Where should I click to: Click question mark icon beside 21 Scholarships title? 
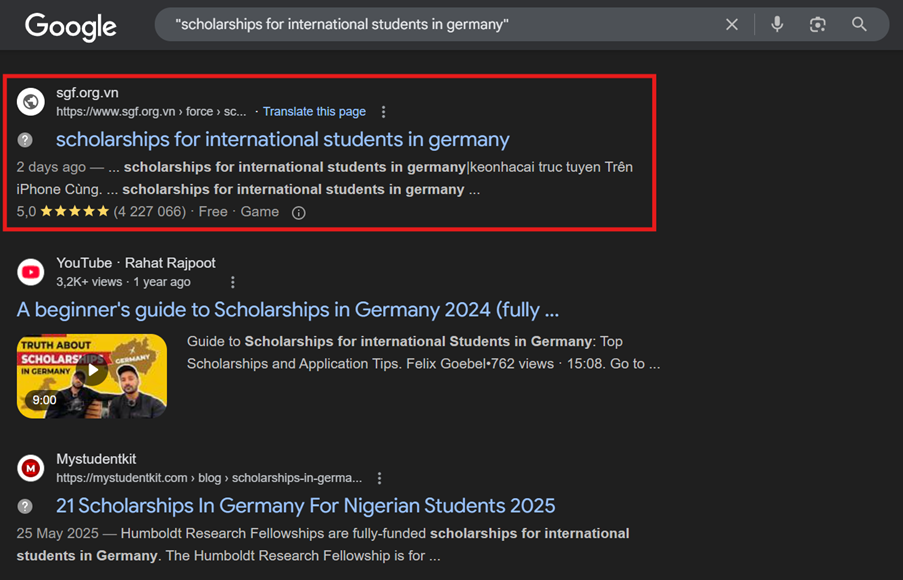coord(25,506)
